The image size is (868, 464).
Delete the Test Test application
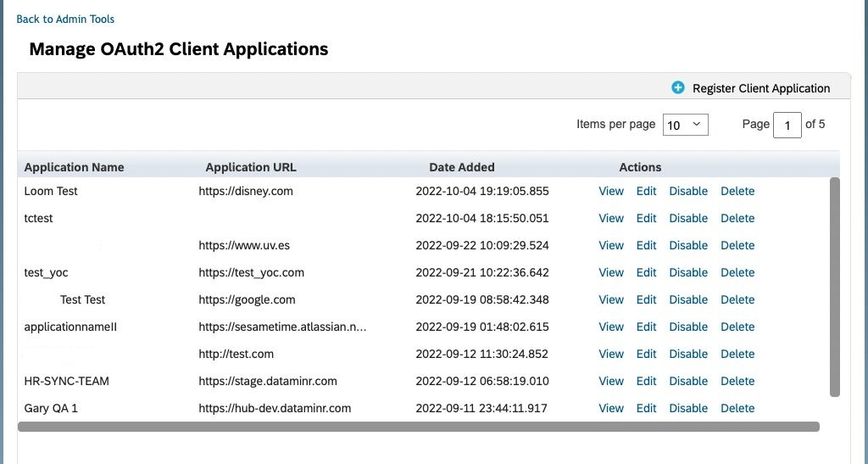(x=737, y=299)
